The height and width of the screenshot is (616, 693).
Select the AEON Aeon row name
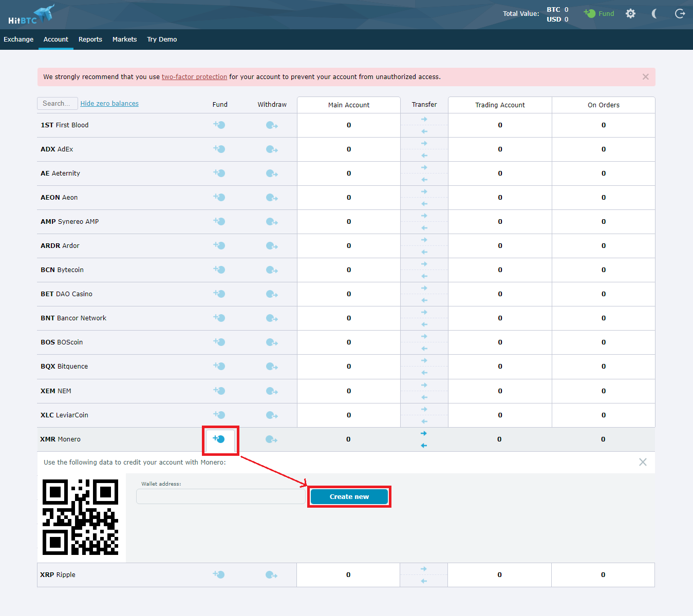[x=59, y=198]
